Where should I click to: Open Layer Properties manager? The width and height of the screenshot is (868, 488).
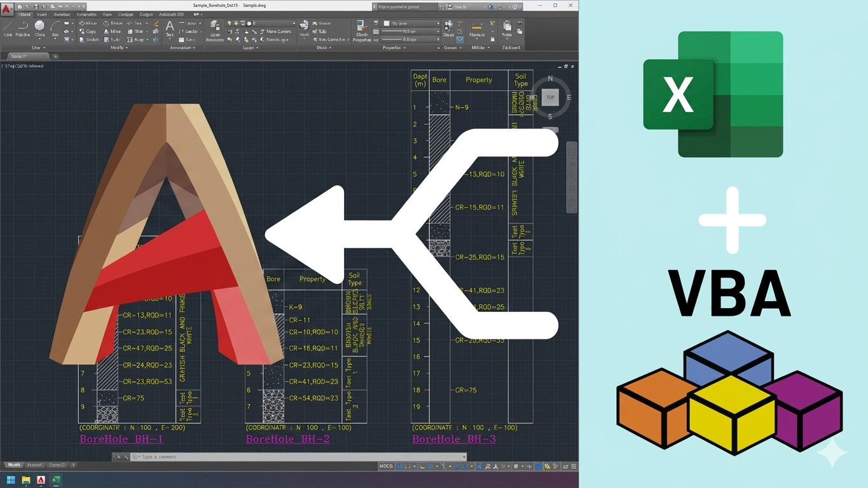tap(215, 30)
